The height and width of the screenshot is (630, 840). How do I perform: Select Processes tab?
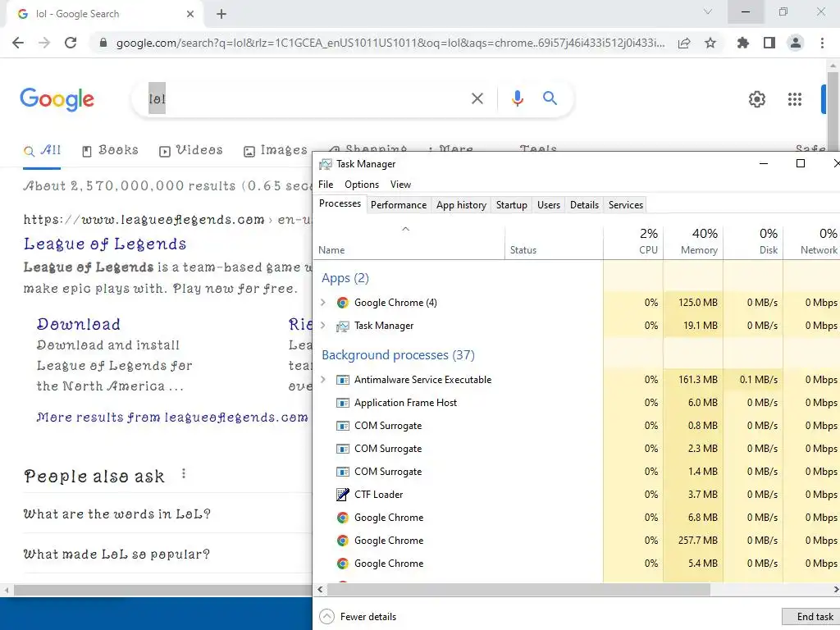pos(340,203)
